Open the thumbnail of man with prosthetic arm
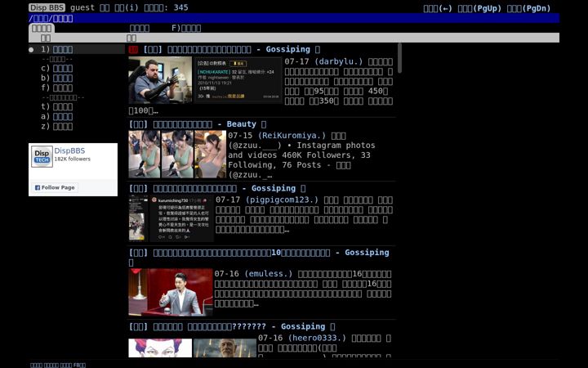This screenshot has width=588, height=368. 160,79
